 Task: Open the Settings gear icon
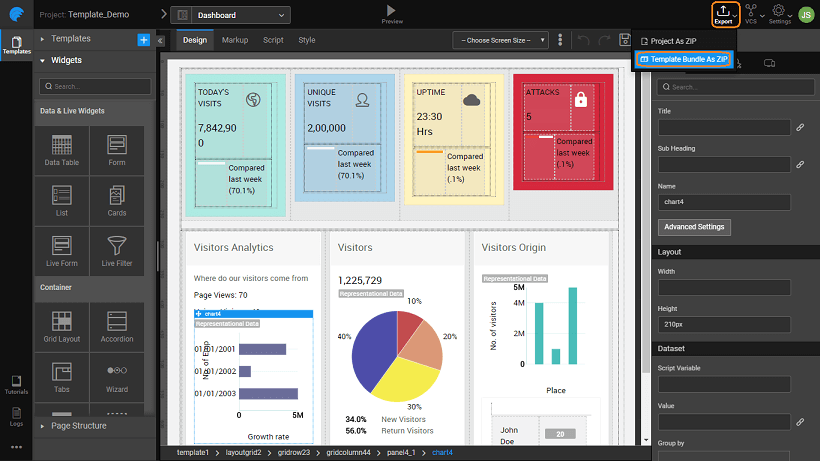(778, 13)
